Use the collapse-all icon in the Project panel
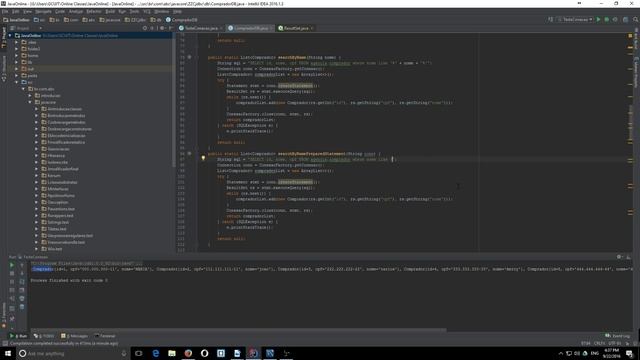 pyautogui.click(x=153, y=28)
